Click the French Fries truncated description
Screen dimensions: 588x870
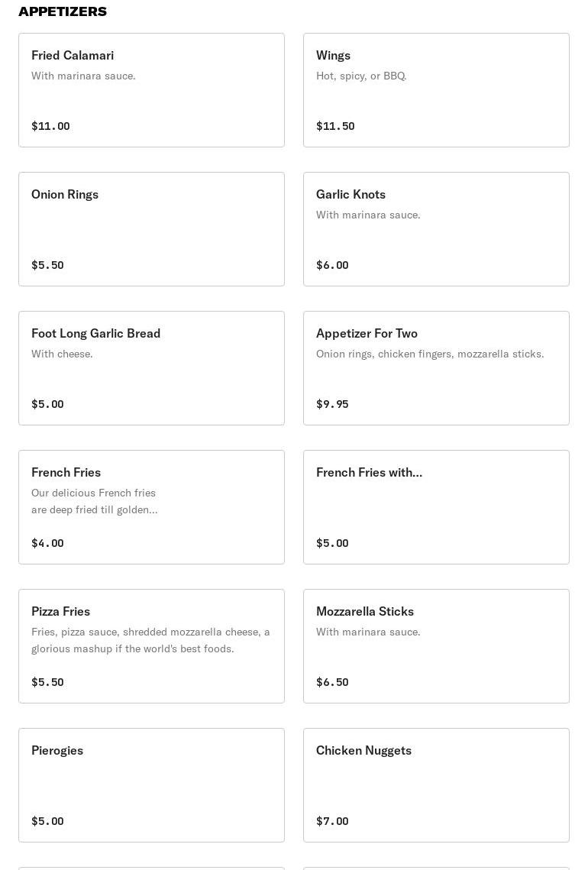pyautogui.click(x=94, y=501)
